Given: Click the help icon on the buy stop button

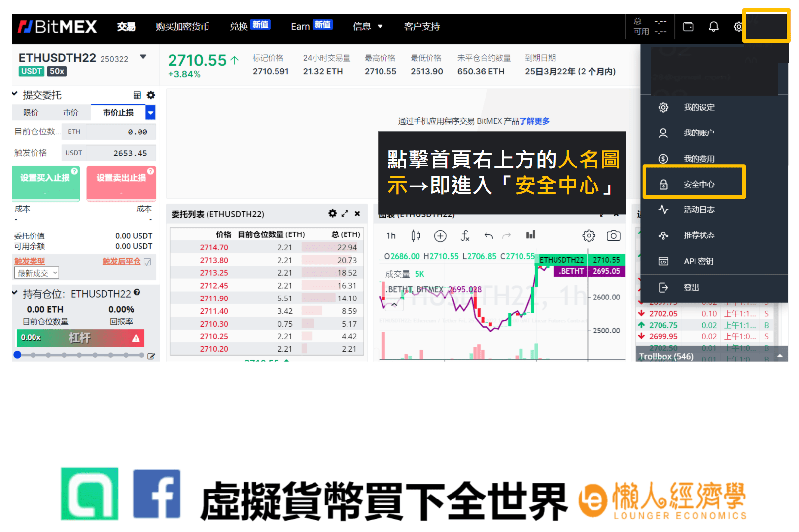Looking at the screenshot, I should point(74,171).
